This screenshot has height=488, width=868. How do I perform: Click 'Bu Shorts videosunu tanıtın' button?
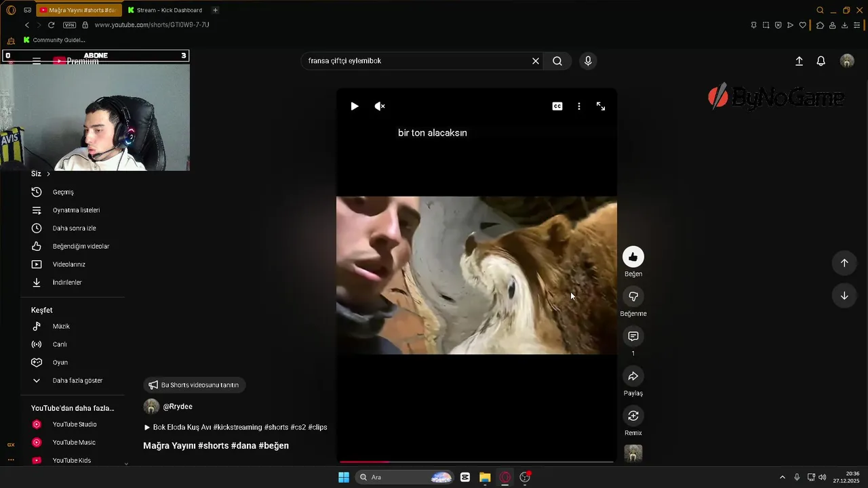[195, 385]
